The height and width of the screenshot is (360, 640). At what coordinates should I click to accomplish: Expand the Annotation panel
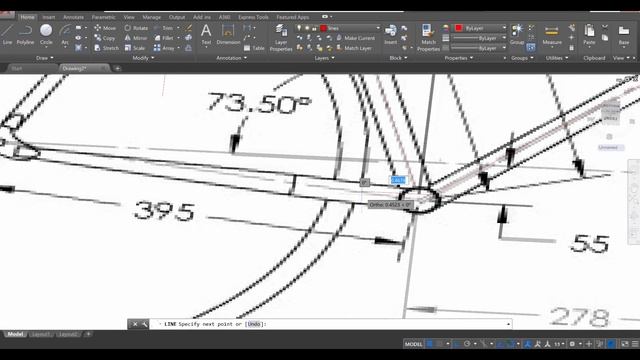(x=231, y=58)
